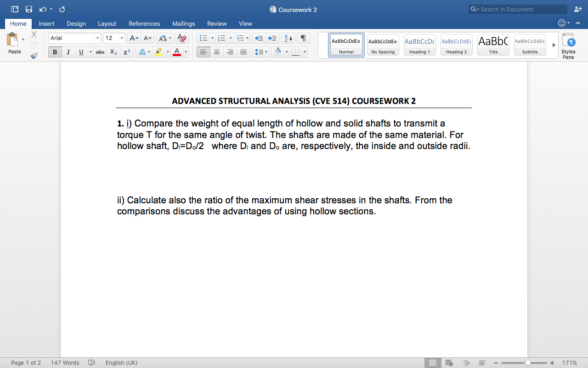Open the Mailings tab

(x=183, y=23)
